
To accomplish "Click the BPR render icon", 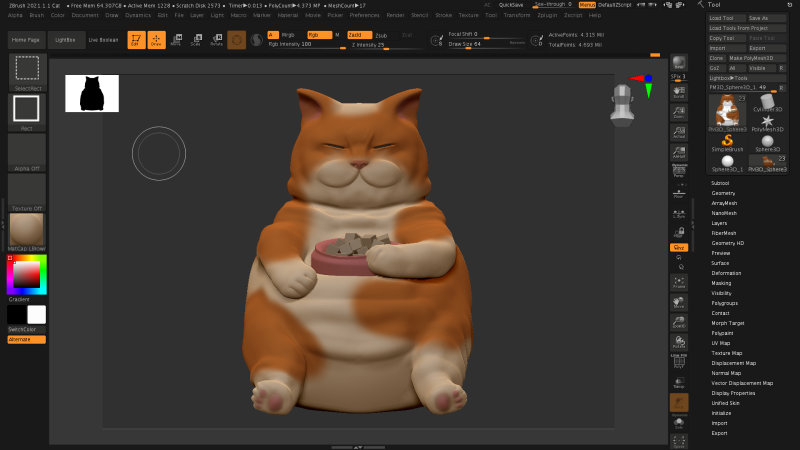I will 679,64.
